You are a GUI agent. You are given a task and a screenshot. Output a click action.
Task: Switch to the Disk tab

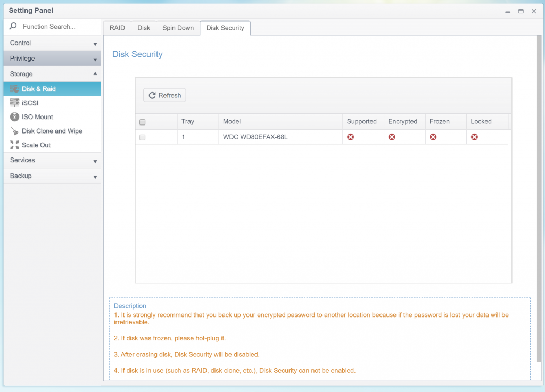pos(143,28)
